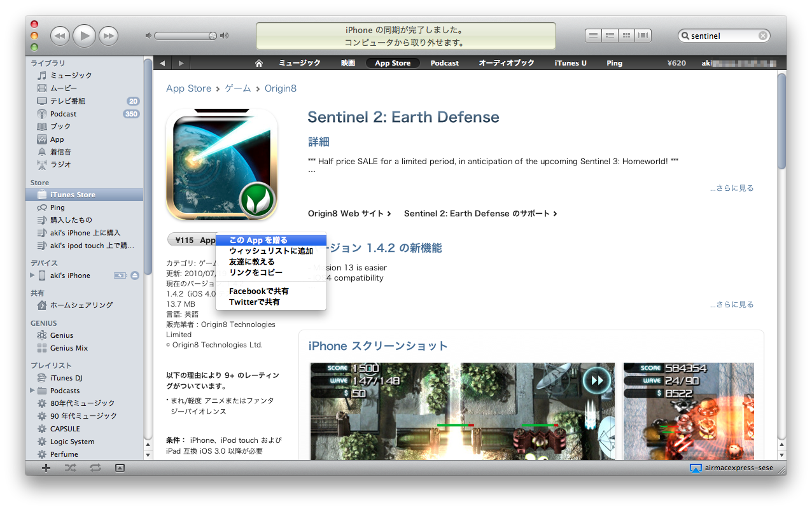Choose "友達に教える" from the menu
The height and width of the screenshot is (509, 812).
pyautogui.click(x=271, y=261)
